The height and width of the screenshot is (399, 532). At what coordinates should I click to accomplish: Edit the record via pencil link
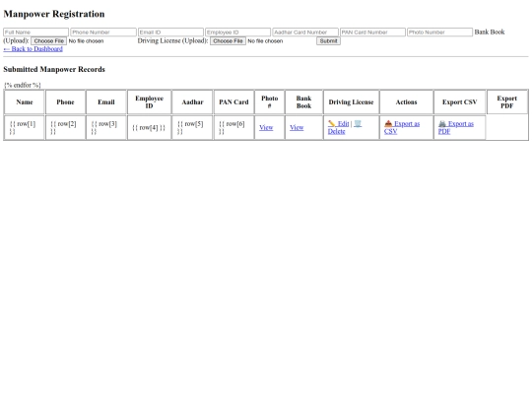(x=338, y=124)
